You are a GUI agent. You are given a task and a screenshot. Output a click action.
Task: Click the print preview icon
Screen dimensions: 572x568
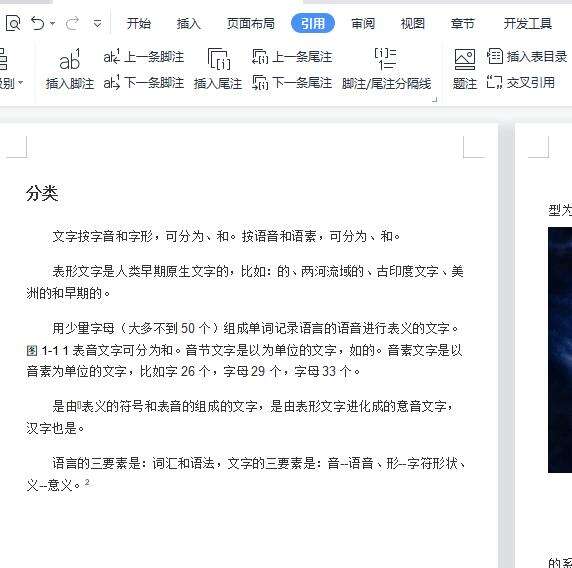click(13, 24)
